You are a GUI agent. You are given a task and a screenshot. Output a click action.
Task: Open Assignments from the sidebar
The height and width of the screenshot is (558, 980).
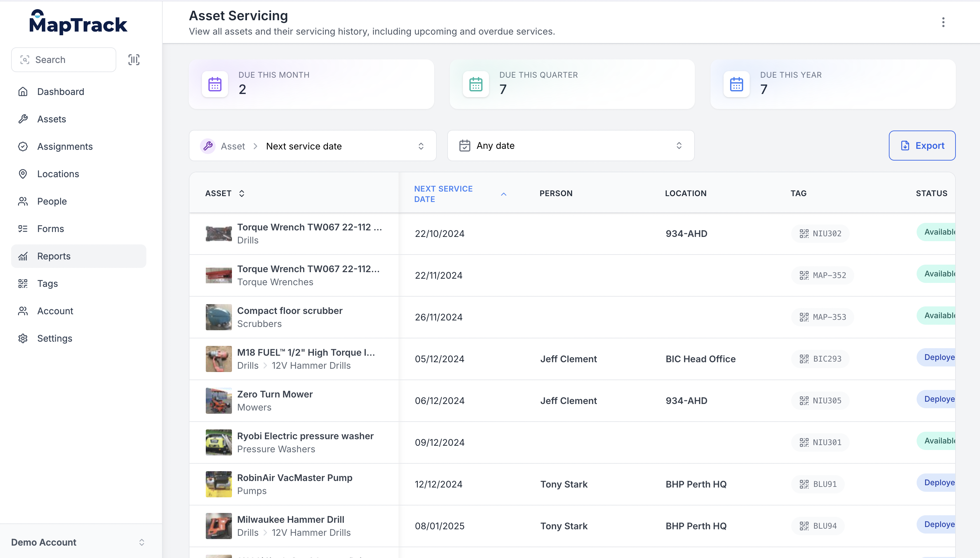coord(65,147)
